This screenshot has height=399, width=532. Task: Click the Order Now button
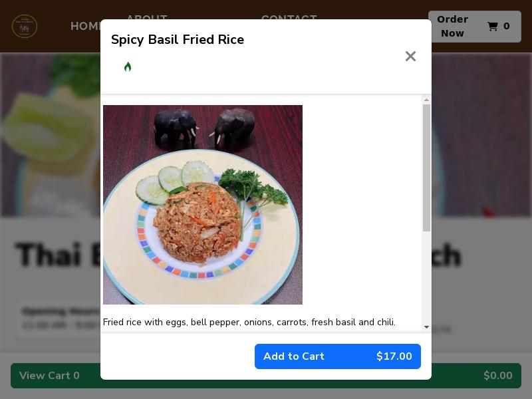tap(452, 26)
